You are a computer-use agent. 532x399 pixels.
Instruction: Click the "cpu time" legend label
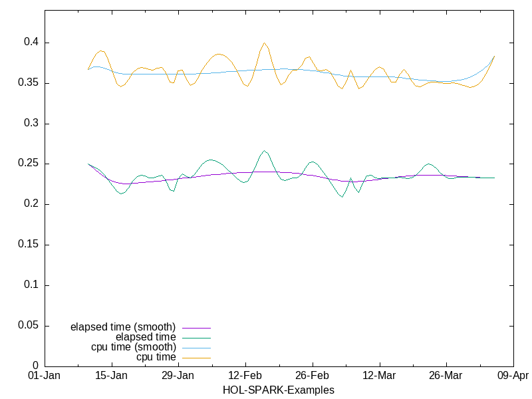[x=156, y=357]
